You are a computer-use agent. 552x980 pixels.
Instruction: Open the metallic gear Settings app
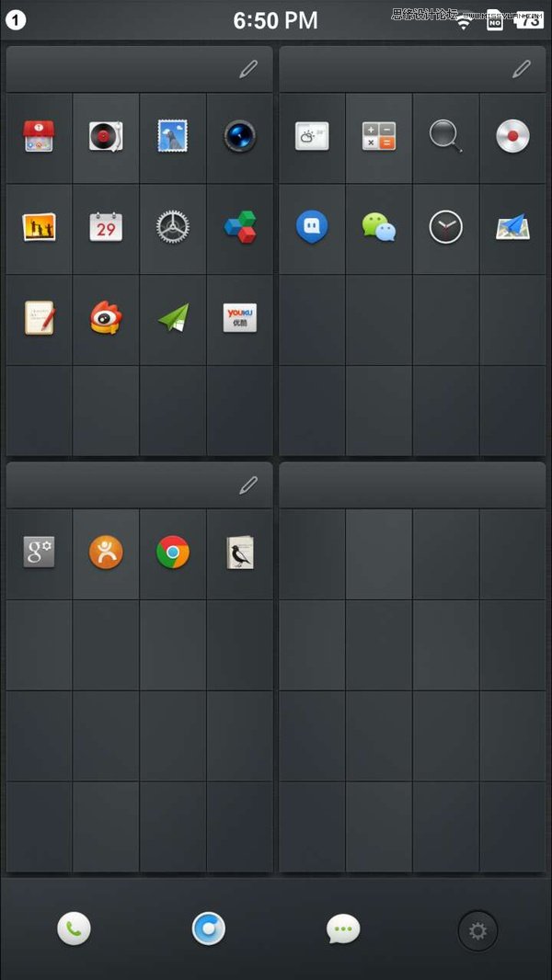click(173, 226)
